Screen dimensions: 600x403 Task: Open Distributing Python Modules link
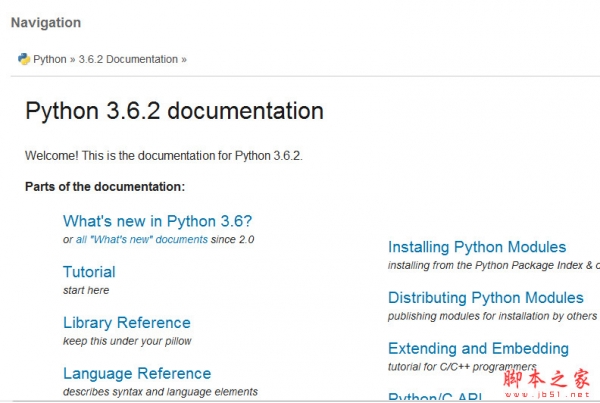point(486,298)
